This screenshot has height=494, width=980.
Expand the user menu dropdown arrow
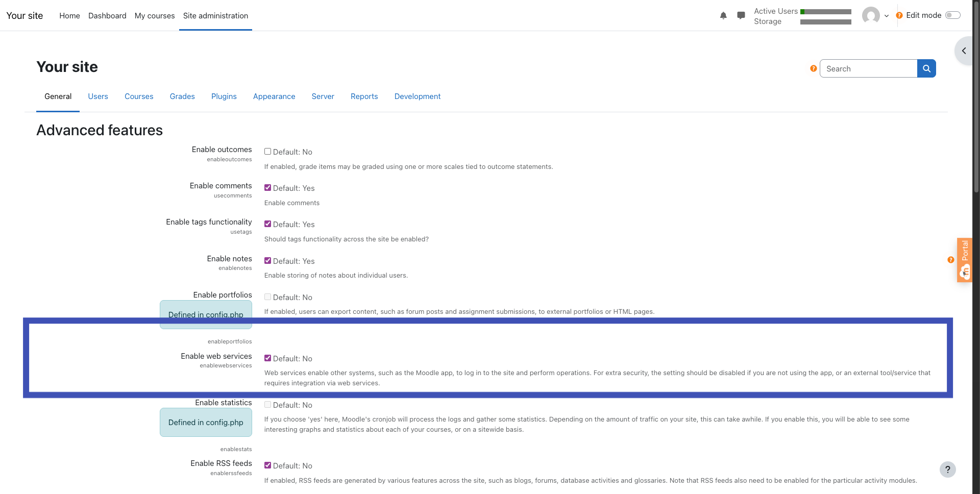coord(887,16)
